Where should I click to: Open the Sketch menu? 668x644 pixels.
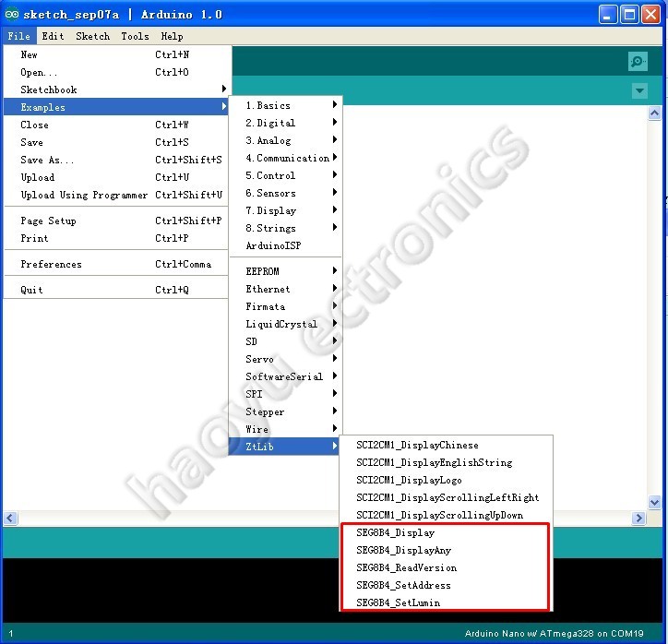tap(93, 36)
